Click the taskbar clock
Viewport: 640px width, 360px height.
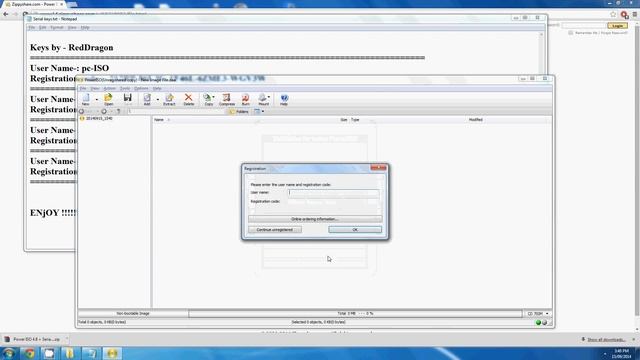[x=622, y=353]
